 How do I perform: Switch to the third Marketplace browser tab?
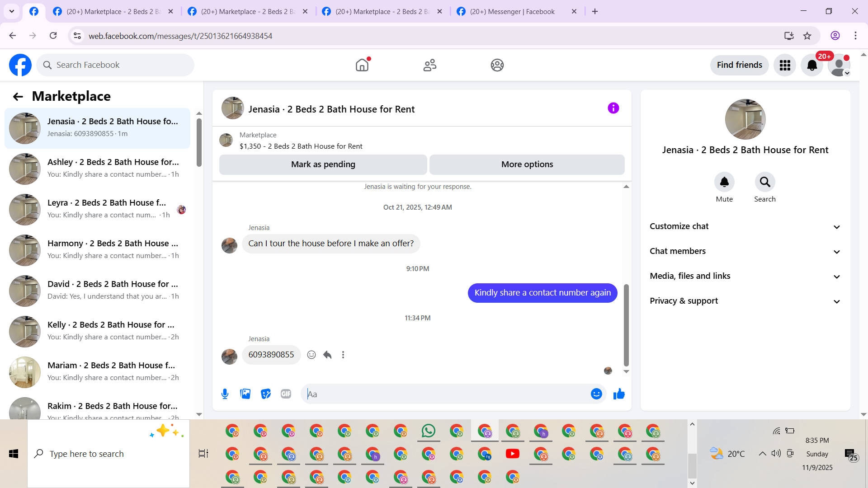click(382, 12)
